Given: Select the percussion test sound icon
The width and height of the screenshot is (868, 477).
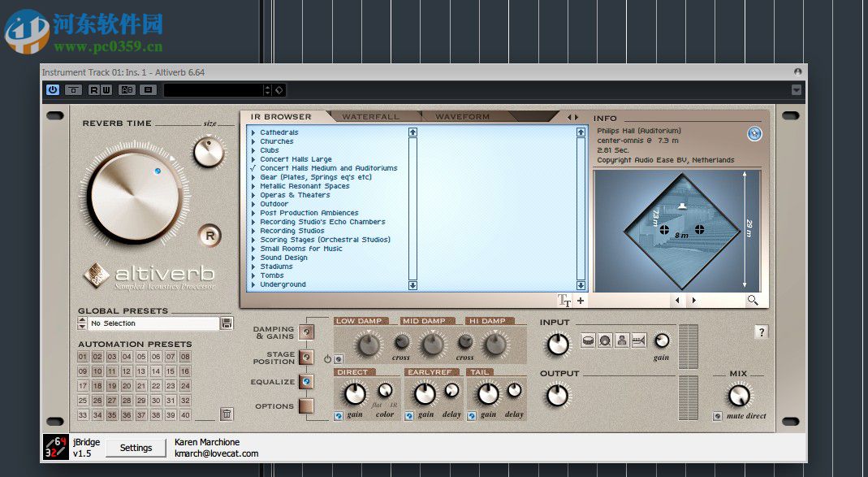Looking at the screenshot, I should (x=605, y=340).
